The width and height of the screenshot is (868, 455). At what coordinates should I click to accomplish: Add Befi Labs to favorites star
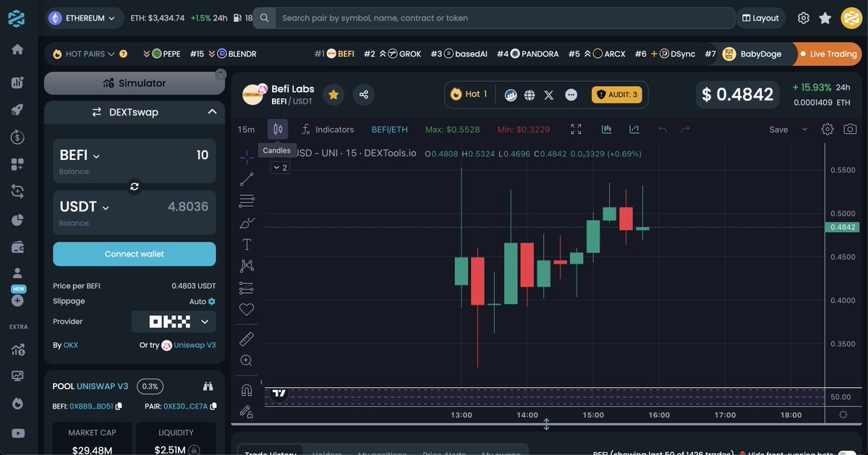[333, 94]
